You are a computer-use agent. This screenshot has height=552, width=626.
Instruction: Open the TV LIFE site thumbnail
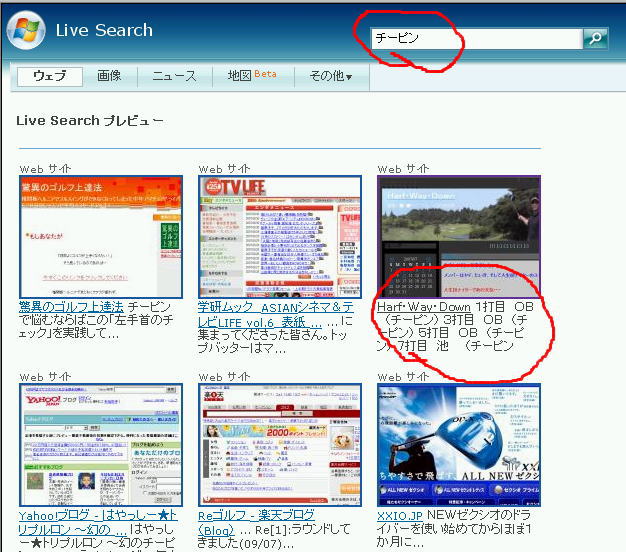coord(280,237)
